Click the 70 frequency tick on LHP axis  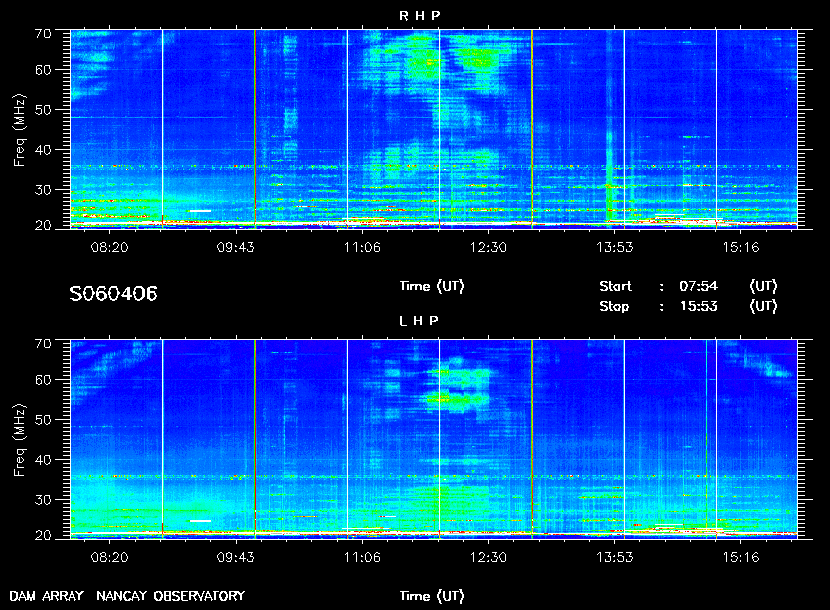coord(43,344)
